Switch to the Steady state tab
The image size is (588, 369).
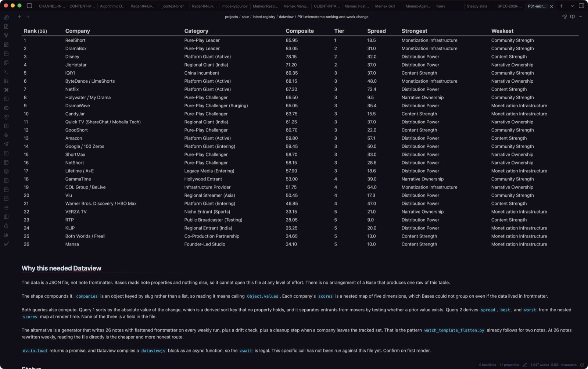click(477, 6)
